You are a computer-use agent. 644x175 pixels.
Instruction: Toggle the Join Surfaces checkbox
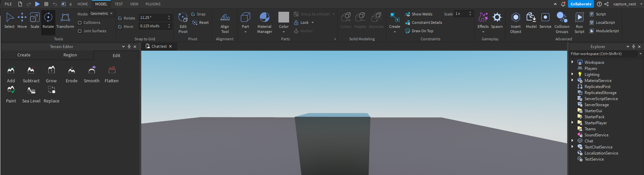pyautogui.click(x=80, y=31)
